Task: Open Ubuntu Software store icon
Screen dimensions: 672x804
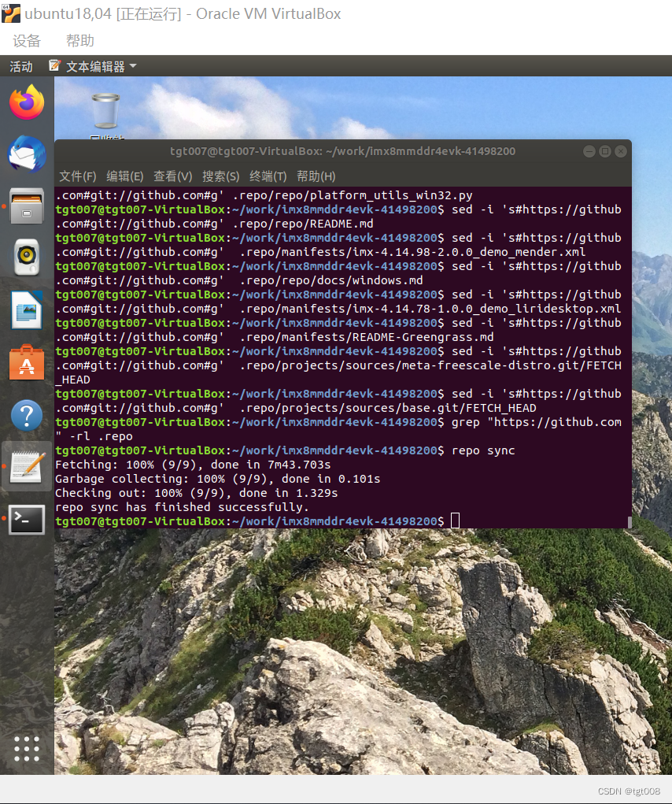Action: pyautogui.click(x=27, y=362)
